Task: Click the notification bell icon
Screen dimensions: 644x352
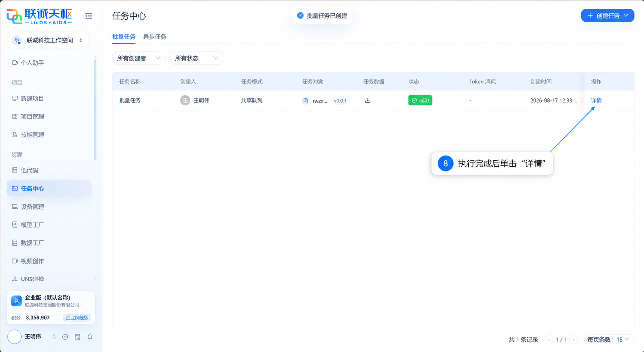Action: [90, 337]
